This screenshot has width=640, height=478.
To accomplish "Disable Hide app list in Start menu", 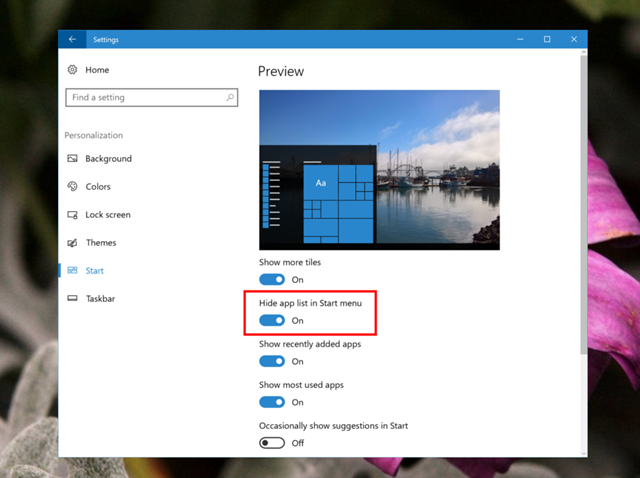I will point(272,320).
